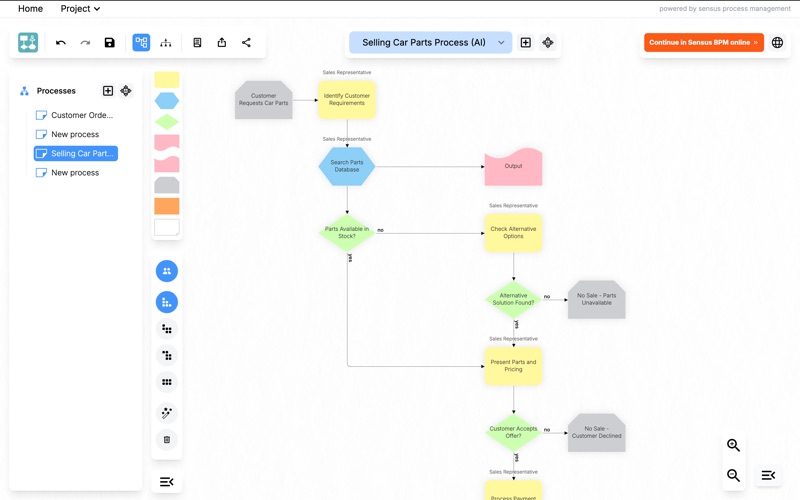Select Identify Customer Requirements node
800x500 pixels.
[347, 100]
